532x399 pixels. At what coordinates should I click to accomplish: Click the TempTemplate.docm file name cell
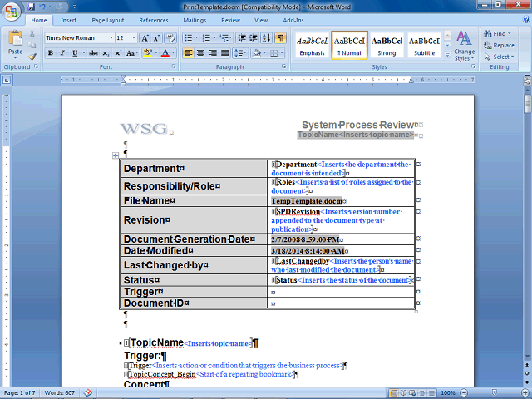coord(341,201)
